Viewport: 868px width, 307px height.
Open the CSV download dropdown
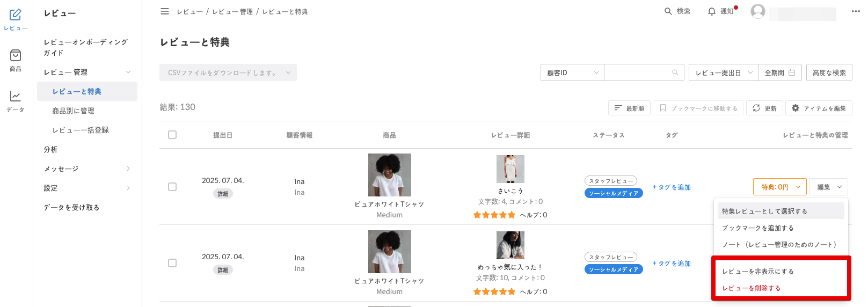tap(228, 72)
